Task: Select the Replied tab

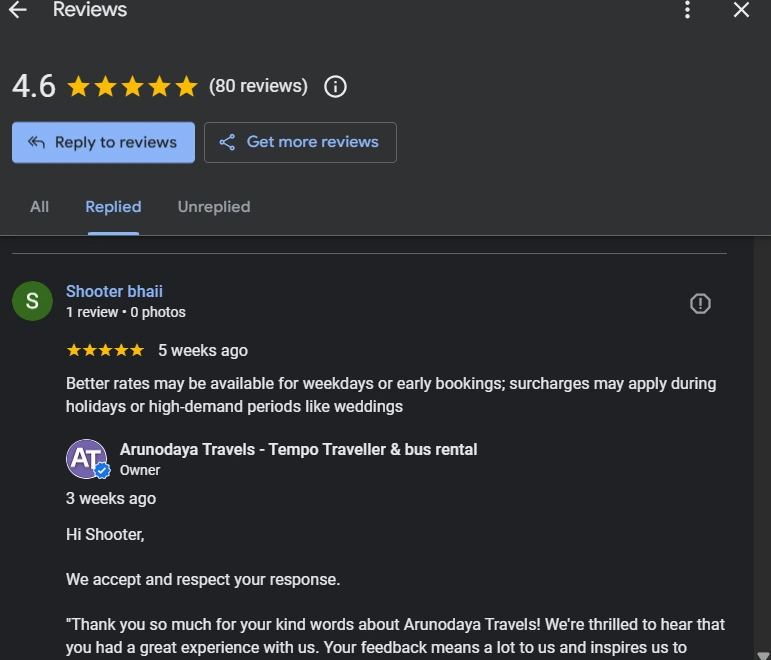Action: pos(113,207)
